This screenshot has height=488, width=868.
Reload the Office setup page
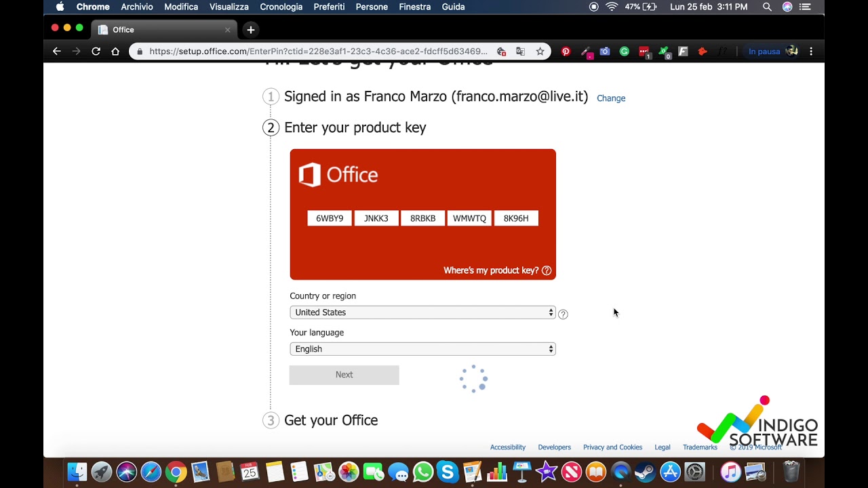pyautogui.click(x=96, y=52)
